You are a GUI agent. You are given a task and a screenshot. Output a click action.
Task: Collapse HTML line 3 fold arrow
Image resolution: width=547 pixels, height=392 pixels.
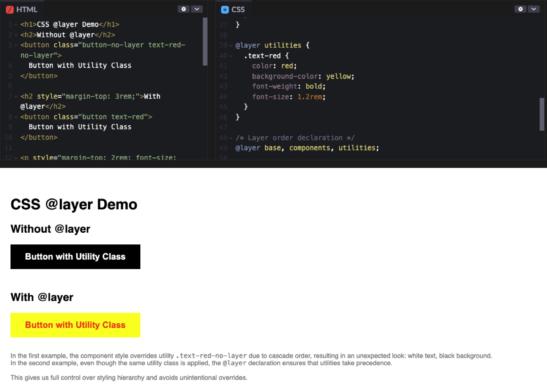(x=16, y=45)
